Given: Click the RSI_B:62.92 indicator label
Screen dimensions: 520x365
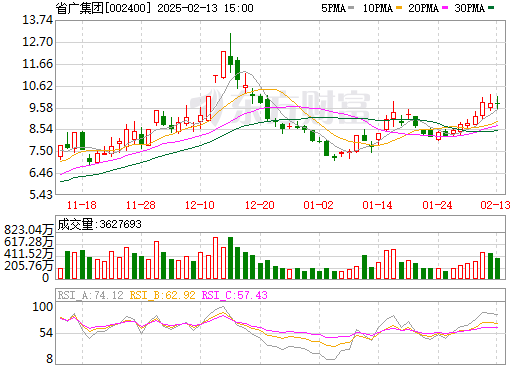Looking at the screenshot, I should point(162,295).
